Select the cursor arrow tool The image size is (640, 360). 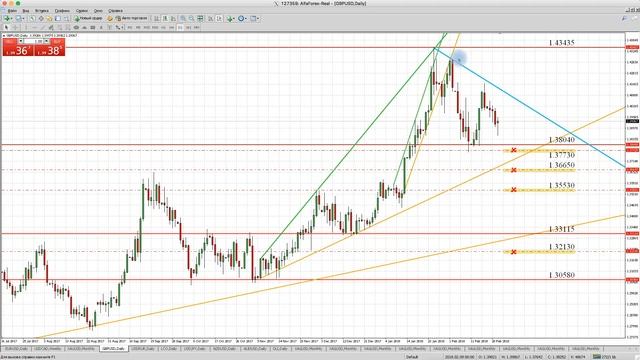6,27
